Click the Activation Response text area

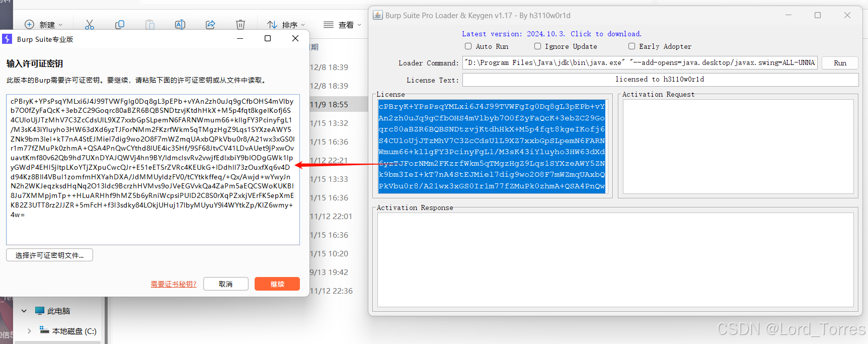pos(615,259)
